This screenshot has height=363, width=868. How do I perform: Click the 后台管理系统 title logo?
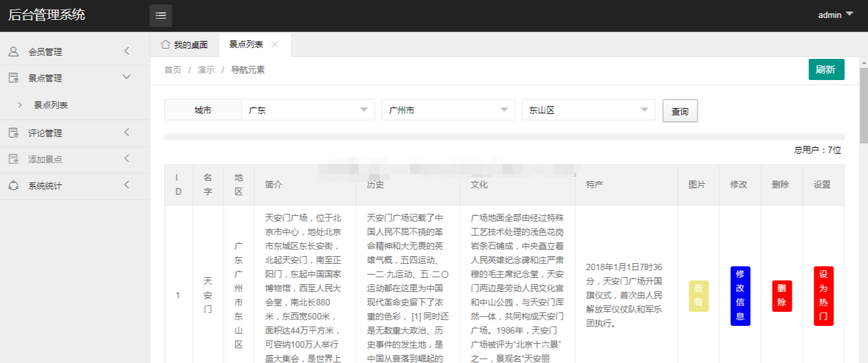click(47, 15)
